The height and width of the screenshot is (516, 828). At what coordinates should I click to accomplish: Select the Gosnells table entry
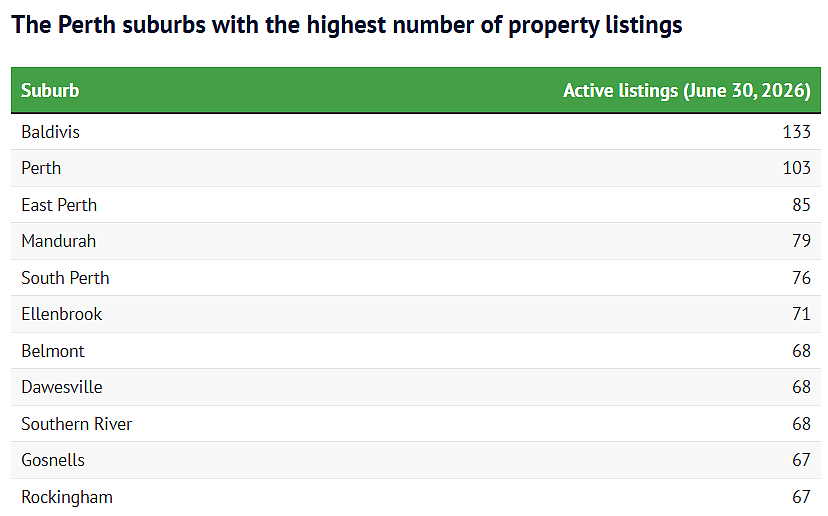click(x=53, y=460)
